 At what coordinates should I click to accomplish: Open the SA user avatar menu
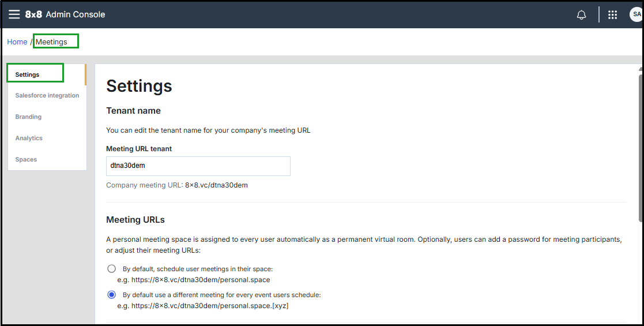(x=636, y=15)
